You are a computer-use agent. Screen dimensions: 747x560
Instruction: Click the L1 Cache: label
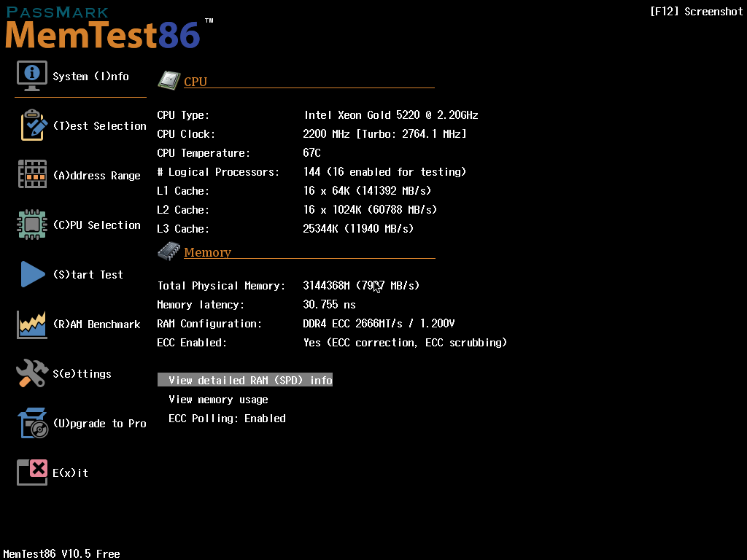pyautogui.click(x=183, y=191)
